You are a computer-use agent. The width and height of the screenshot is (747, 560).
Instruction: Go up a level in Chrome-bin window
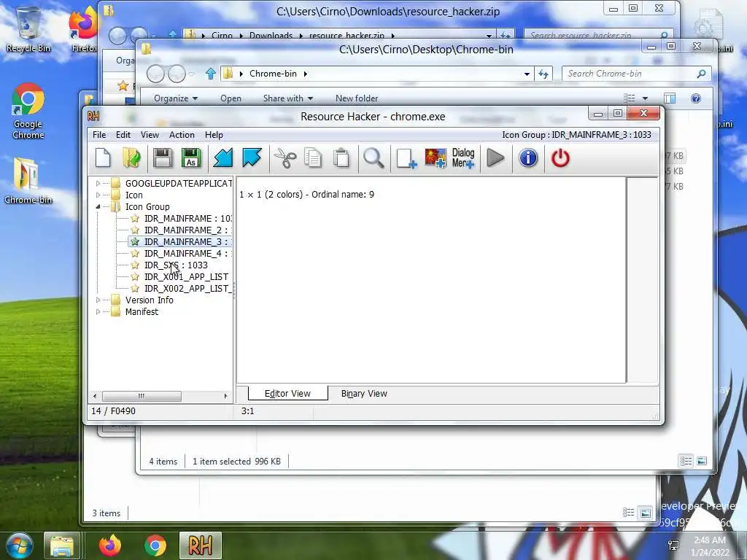[211, 74]
